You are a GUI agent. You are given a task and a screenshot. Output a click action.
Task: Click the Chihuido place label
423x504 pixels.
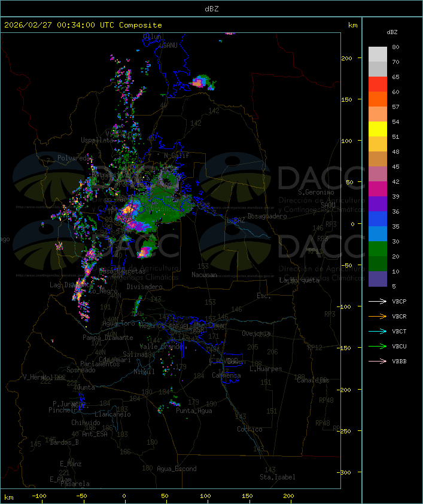coord(86,423)
